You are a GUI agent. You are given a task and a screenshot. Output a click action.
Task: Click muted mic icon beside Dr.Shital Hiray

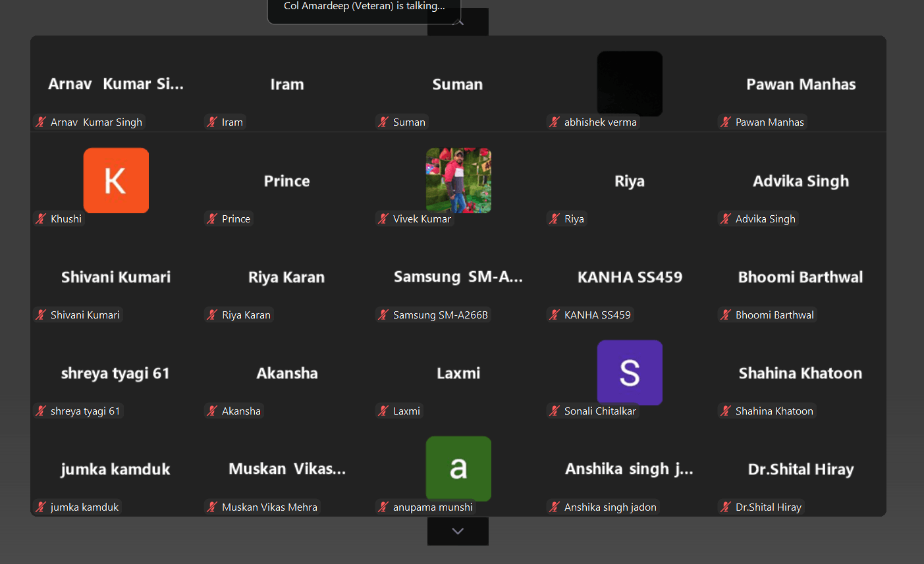click(x=726, y=507)
